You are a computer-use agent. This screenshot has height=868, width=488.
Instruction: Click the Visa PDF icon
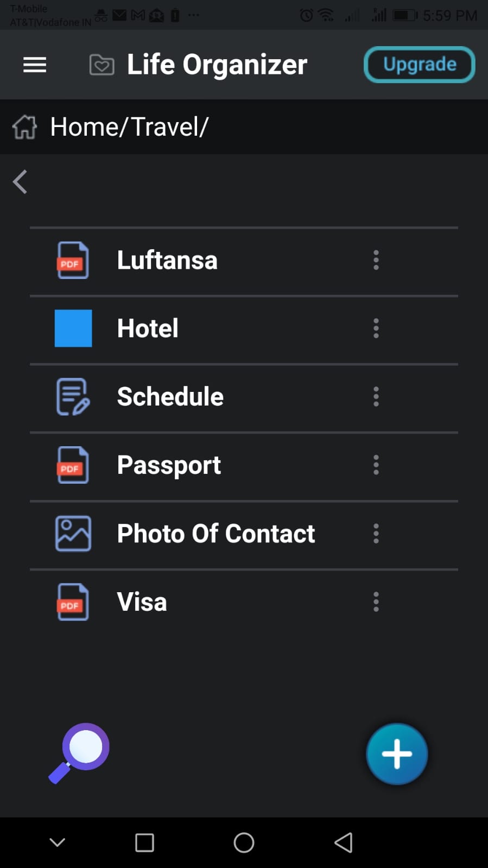coord(73,602)
